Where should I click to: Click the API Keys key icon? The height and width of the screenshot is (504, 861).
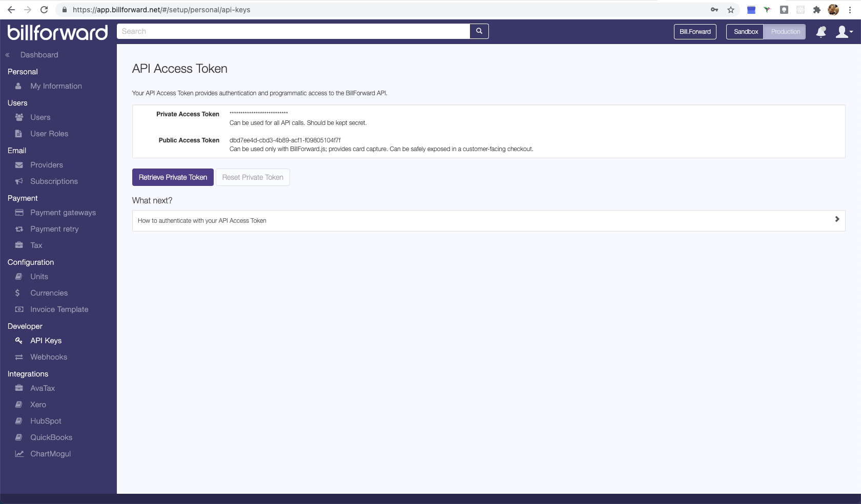click(19, 341)
